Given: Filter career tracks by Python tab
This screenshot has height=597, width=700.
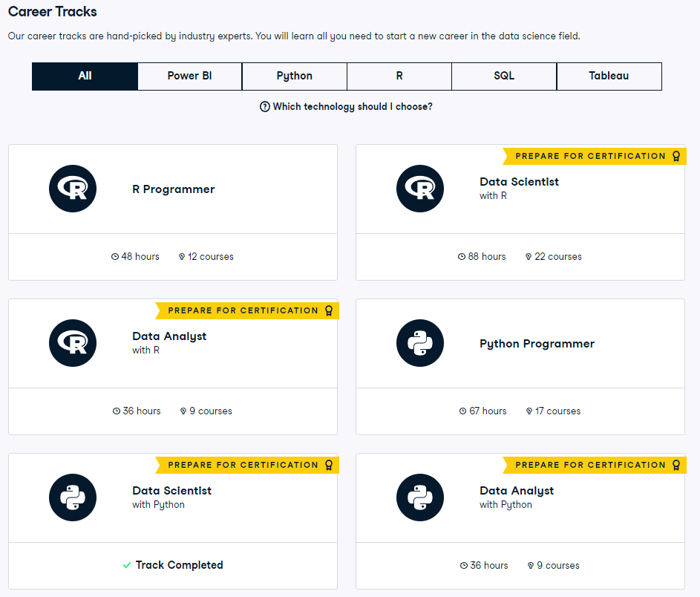Looking at the screenshot, I should [x=295, y=76].
